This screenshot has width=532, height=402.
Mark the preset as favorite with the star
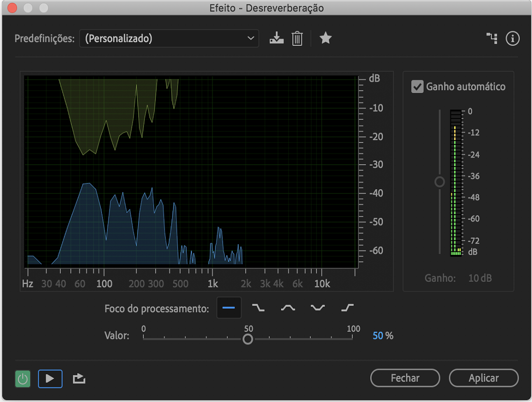tap(325, 38)
